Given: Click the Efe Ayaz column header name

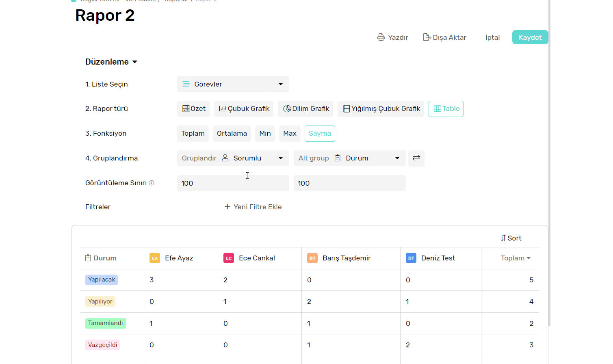Looking at the screenshot, I should tap(179, 258).
